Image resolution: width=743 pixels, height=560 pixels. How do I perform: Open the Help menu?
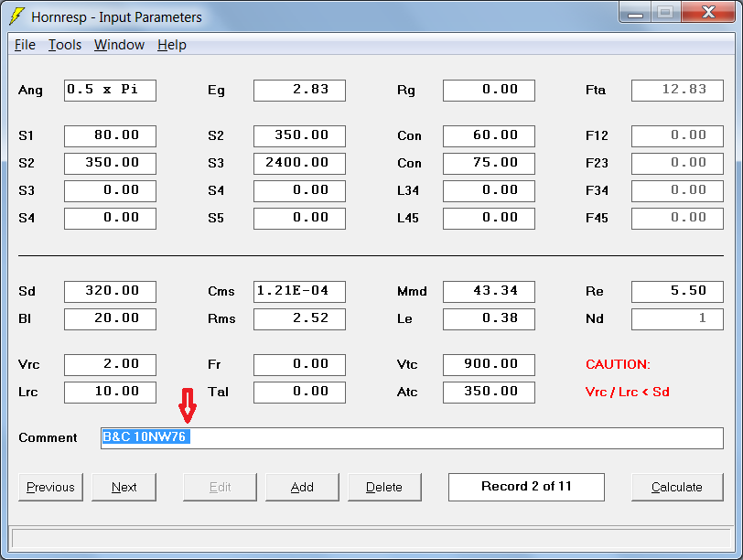171,45
